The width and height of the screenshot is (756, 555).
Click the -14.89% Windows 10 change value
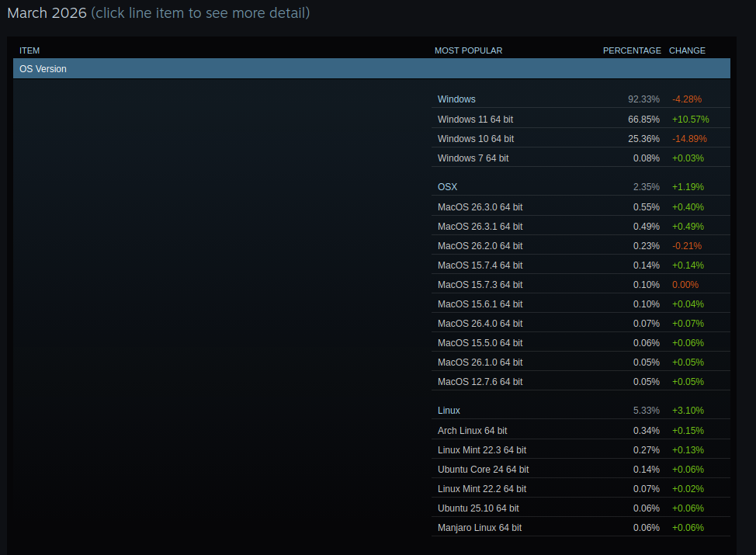689,138
